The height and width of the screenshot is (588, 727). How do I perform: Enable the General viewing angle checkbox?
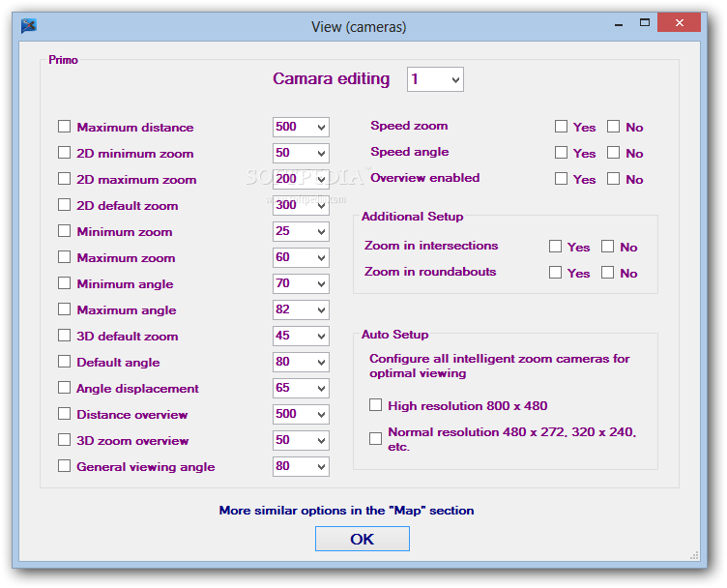[64, 465]
